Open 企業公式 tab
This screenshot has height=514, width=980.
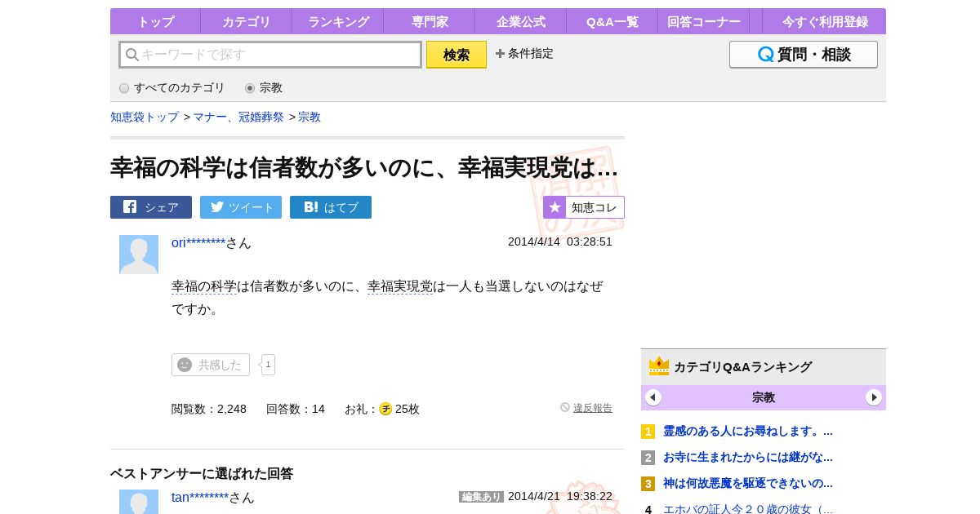pos(520,22)
